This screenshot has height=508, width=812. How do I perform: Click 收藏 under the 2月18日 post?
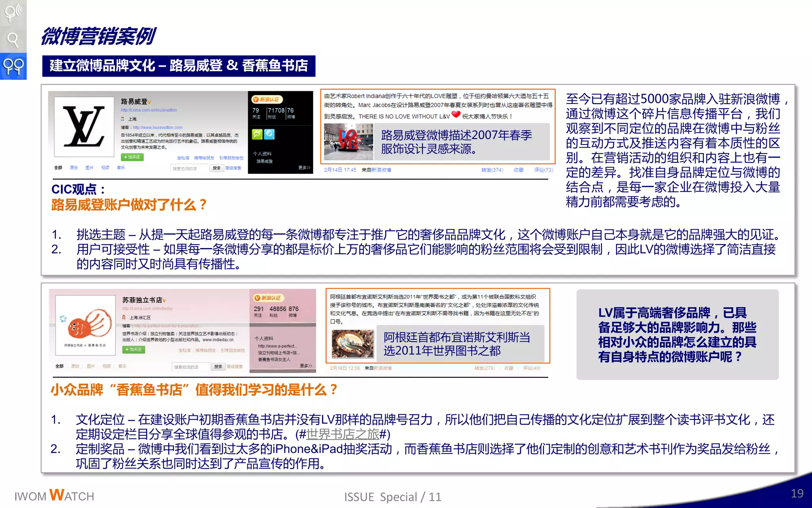[x=509, y=368]
